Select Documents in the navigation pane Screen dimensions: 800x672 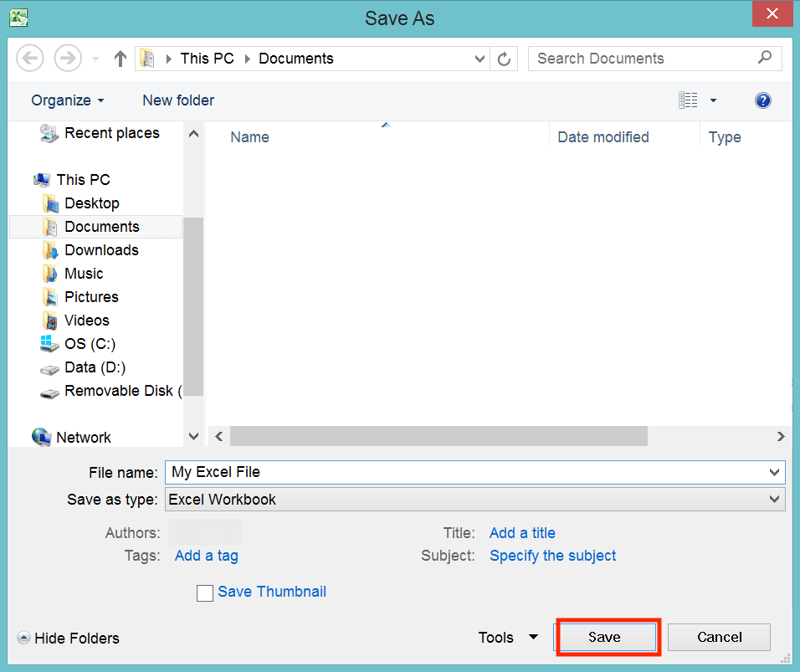96,227
